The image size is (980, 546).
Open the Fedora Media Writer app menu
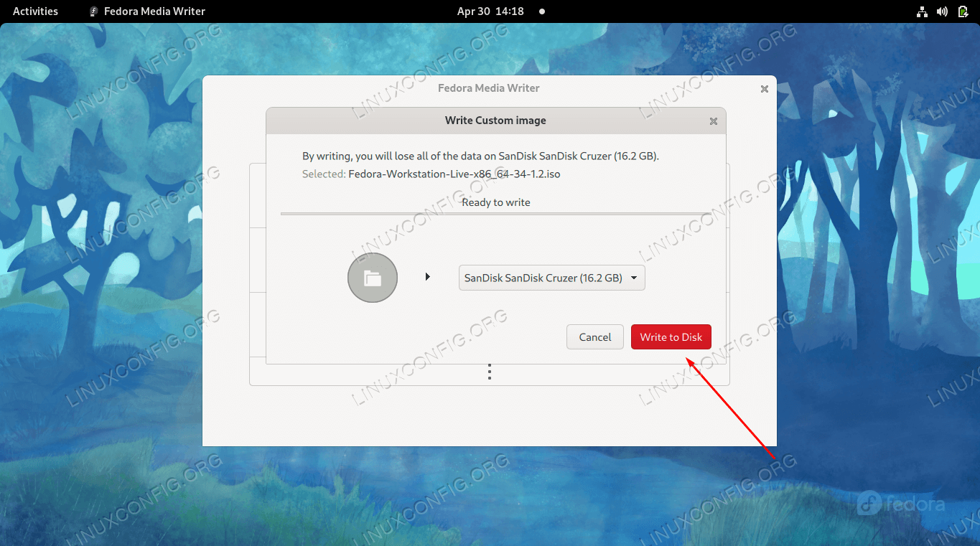click(147, 11)
